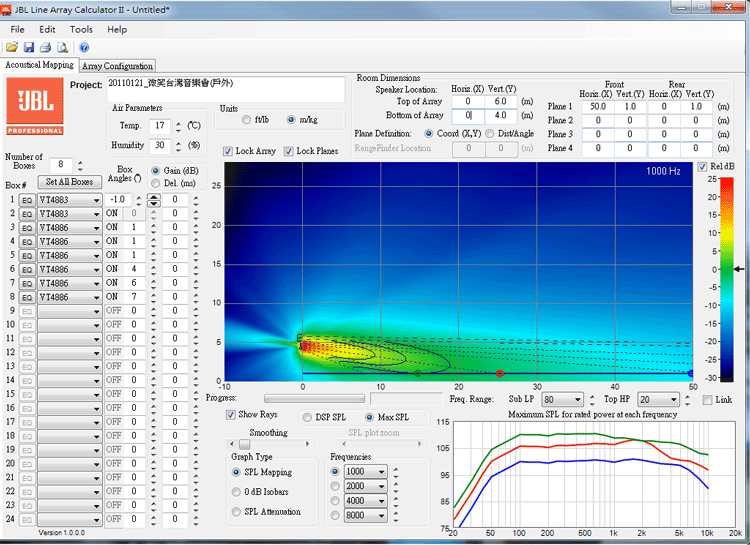Viewport: 750px width, 545px height.
Task: Toggle the Lock Array checkbox
Action: click(228, 151)
